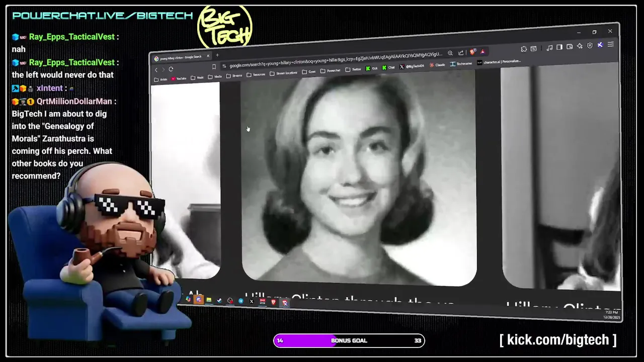Open the Kick bookmark
Image resolution: width=644 pixels, height=362 pixels.
[x=372, y=69]
